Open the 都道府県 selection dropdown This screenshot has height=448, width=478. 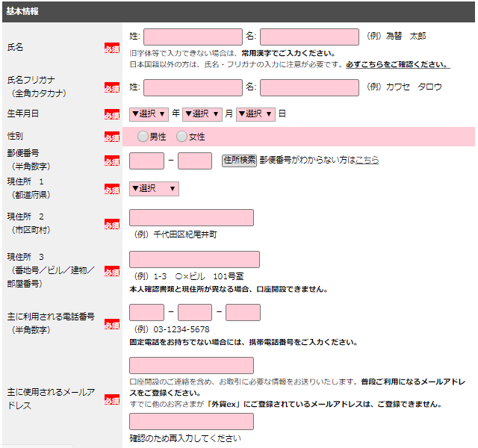point(154,189)
